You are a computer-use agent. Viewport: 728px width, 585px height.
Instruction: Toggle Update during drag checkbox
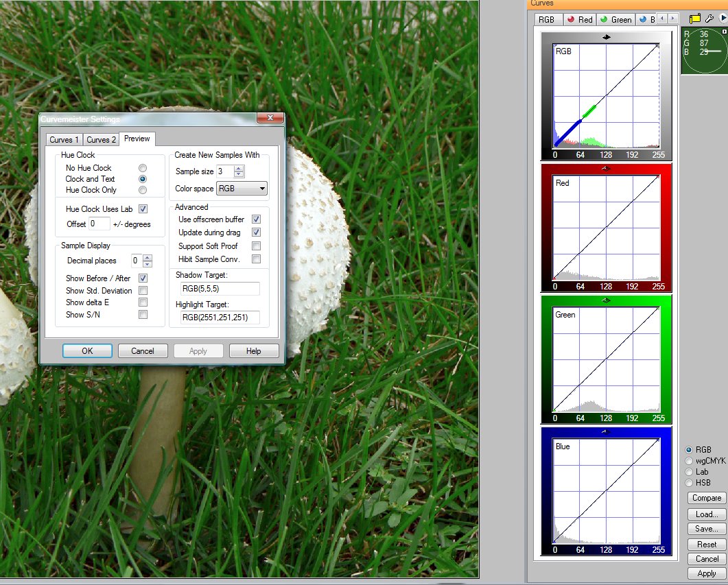pyautogui.click(x=256, y=232)
